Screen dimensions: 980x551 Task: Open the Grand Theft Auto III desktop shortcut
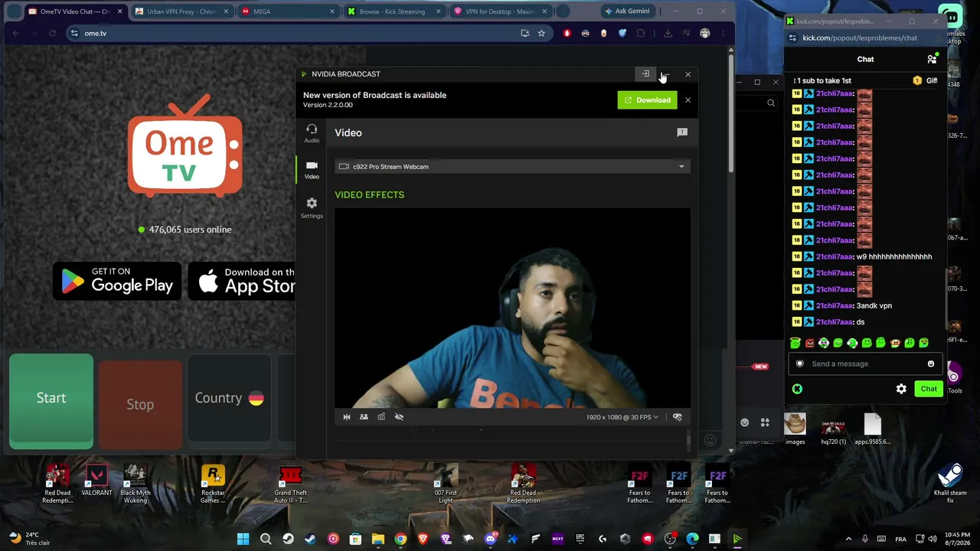click(291, 484)
